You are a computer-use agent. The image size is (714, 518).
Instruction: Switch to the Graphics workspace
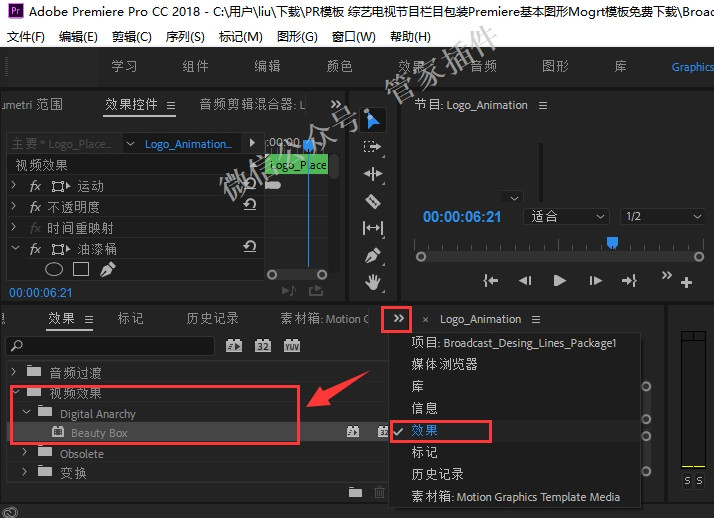point(693,67)
